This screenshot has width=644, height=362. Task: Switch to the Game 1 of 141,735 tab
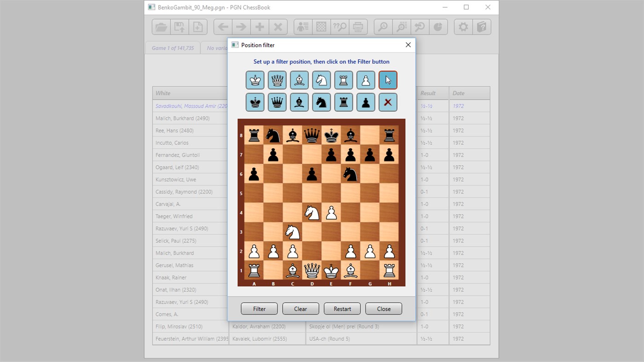click(x=172, y=47)
